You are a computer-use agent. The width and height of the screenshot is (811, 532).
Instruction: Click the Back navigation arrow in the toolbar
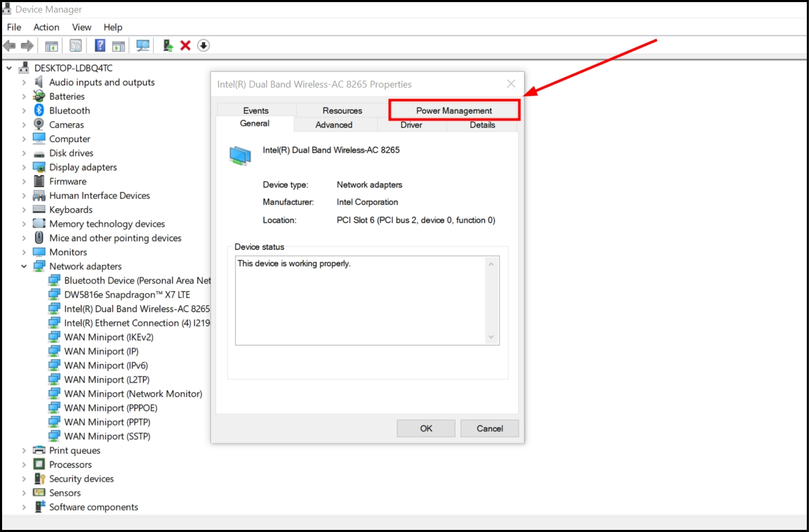coord(9,46)
